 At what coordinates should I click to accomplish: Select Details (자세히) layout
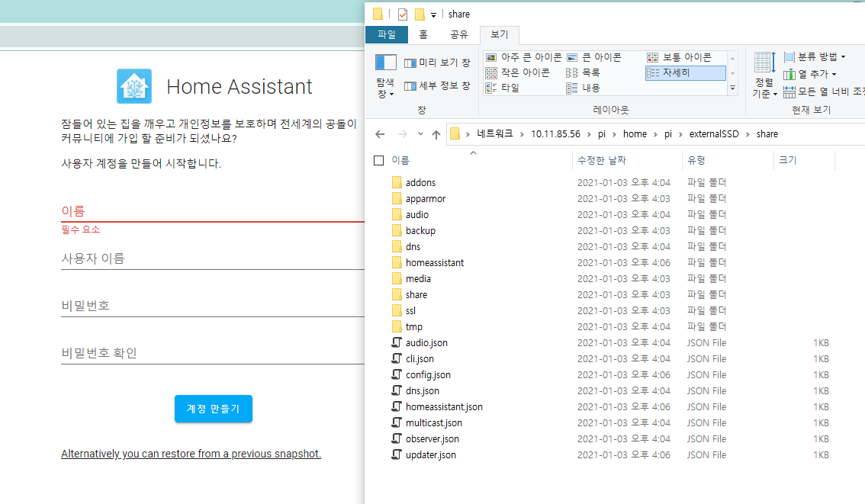point(685,72)
